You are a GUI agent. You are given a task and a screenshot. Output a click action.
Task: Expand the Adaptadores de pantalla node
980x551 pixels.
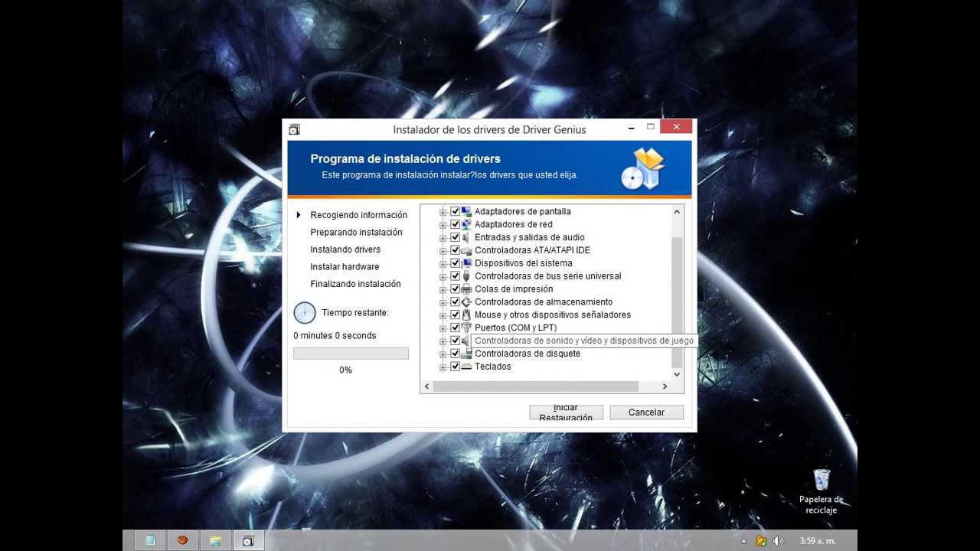[443, 212]
